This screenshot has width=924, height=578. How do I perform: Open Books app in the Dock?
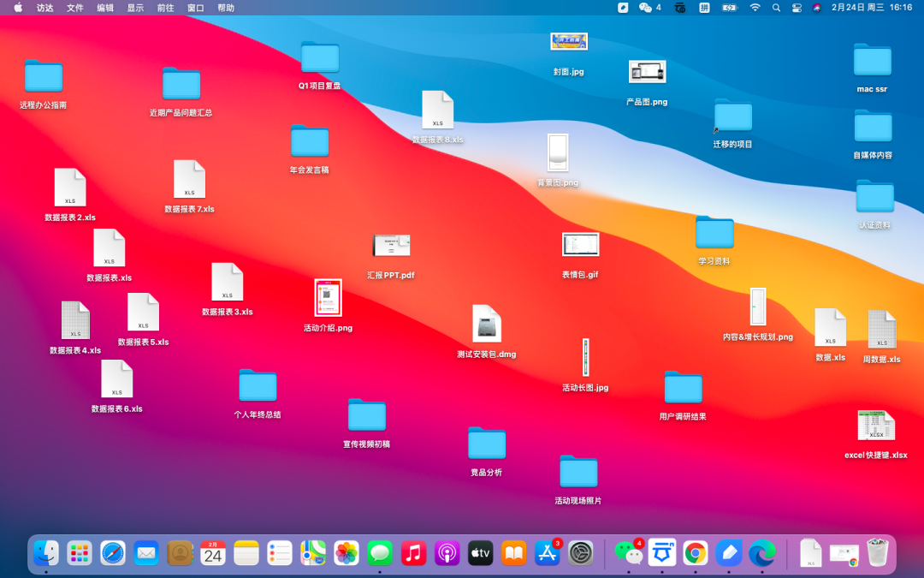(x=514, y=553)
